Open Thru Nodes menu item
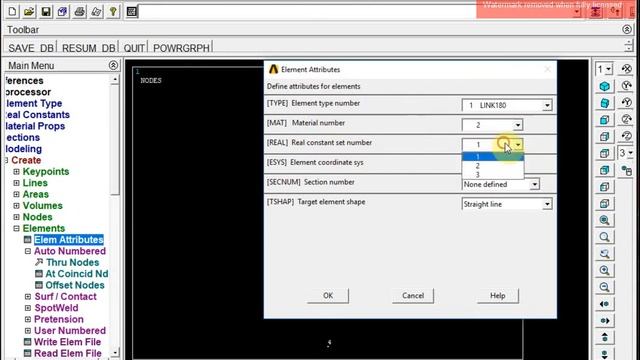Screen dimensions: 640x360 (72, 262)
